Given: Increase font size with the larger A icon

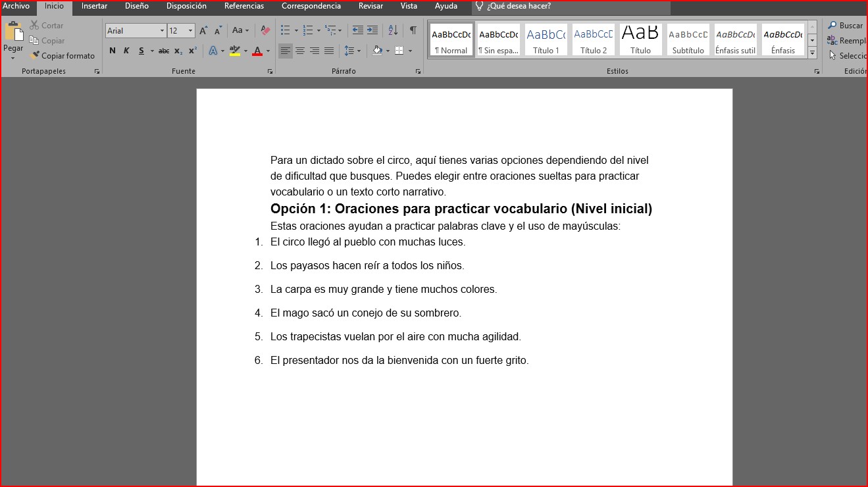Looking at the screenshot, I should point(203,30).
